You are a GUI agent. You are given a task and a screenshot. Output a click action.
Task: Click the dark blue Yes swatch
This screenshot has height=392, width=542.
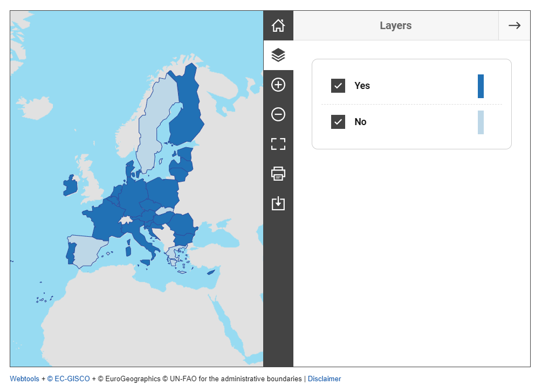click(481, 86)
